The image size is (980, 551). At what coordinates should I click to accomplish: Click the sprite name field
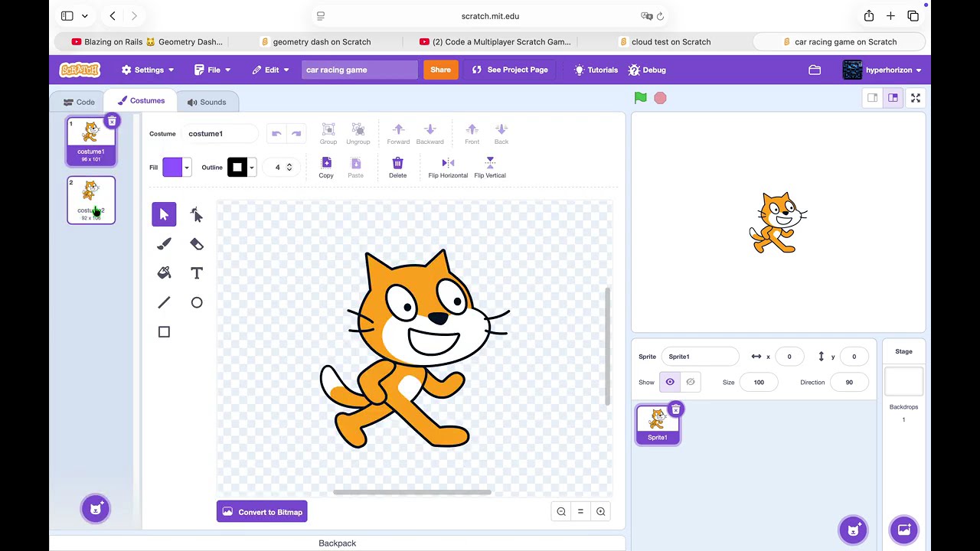point(700,357)
